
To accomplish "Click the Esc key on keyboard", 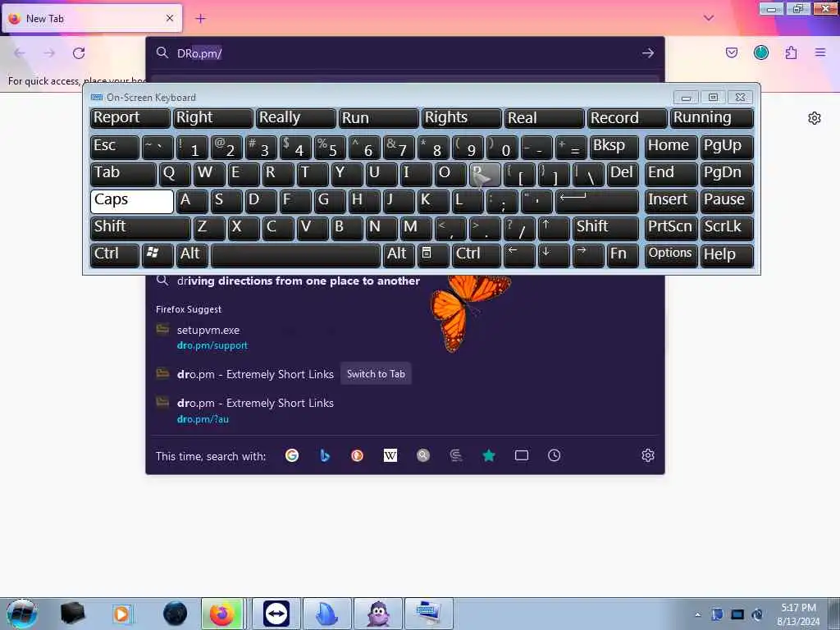I will [x=115, y=148].
